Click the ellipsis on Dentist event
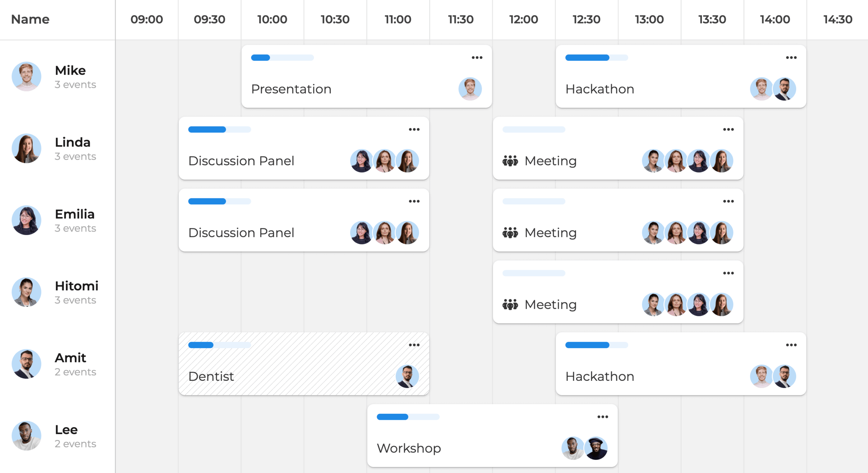868x473 pixels. [414, 345]
